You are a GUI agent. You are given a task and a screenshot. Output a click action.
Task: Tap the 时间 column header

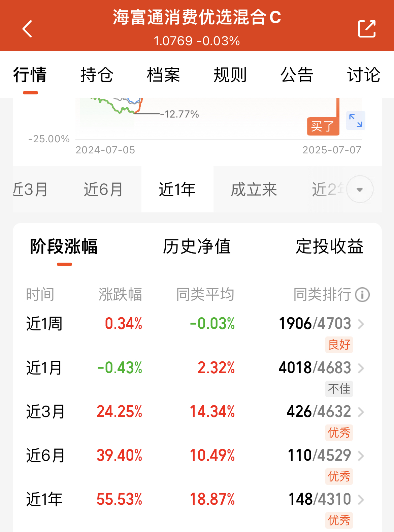[x=40, y=294]
